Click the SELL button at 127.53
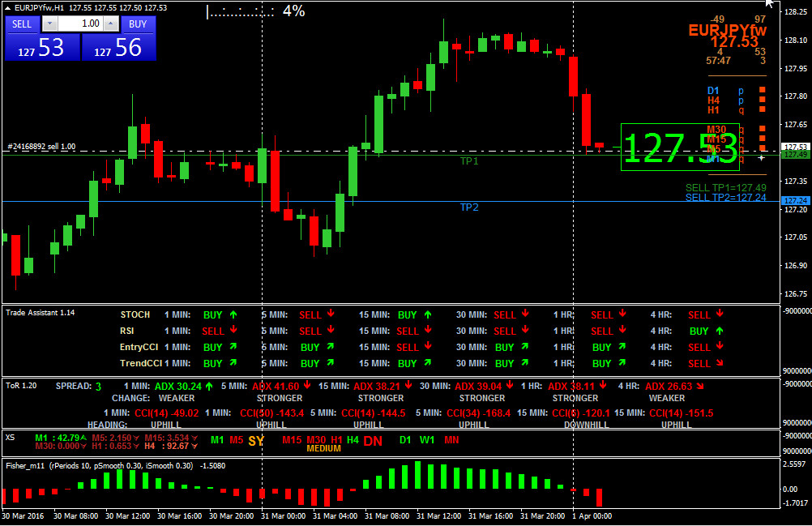This screenshot has width=812, height=526. tap(42, 47)
